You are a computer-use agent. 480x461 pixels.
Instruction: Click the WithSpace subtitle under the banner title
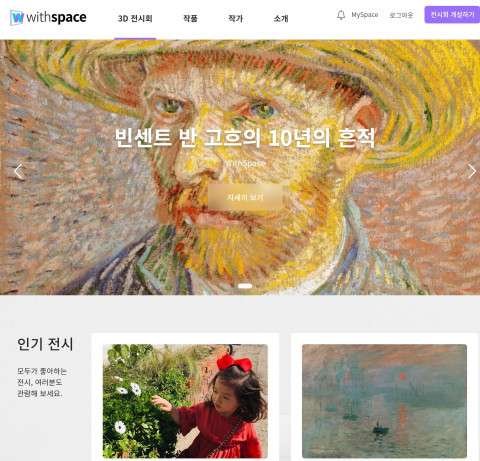pos(245,163)
